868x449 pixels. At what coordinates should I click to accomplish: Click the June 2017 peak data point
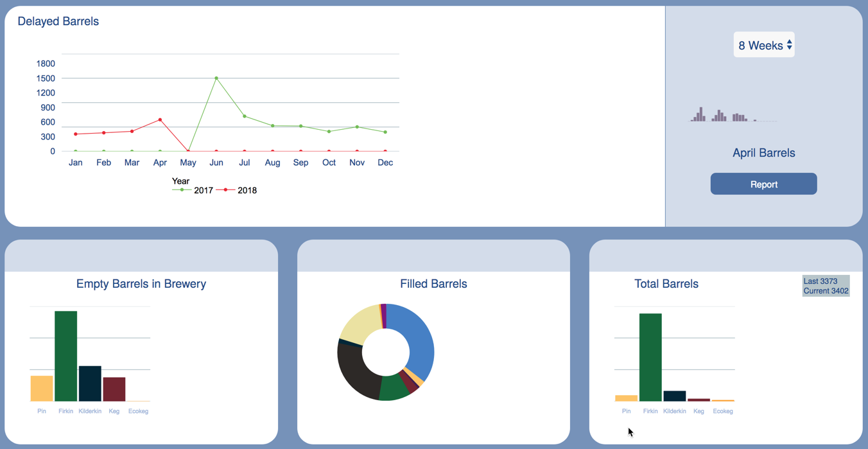click(216, 78)
